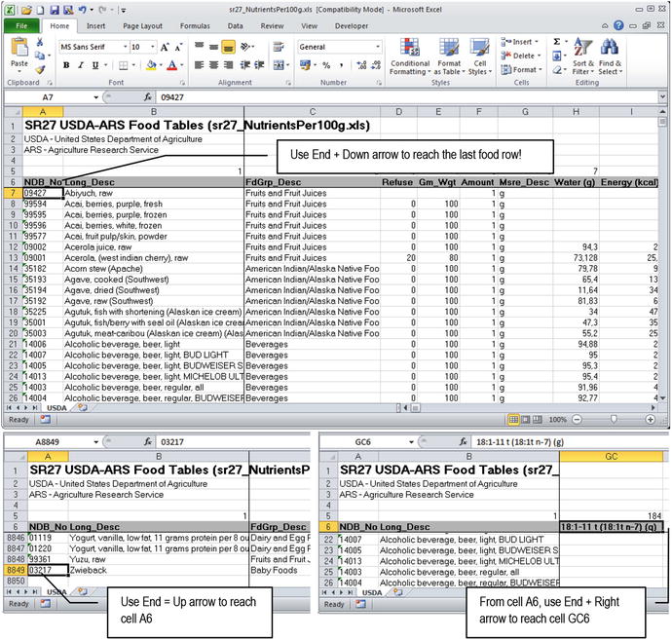Click the AutoSum sigma icon
Image resolution: width=672 pixels, height=640 pixels.
pyautogui.click(x=557, y=42)
